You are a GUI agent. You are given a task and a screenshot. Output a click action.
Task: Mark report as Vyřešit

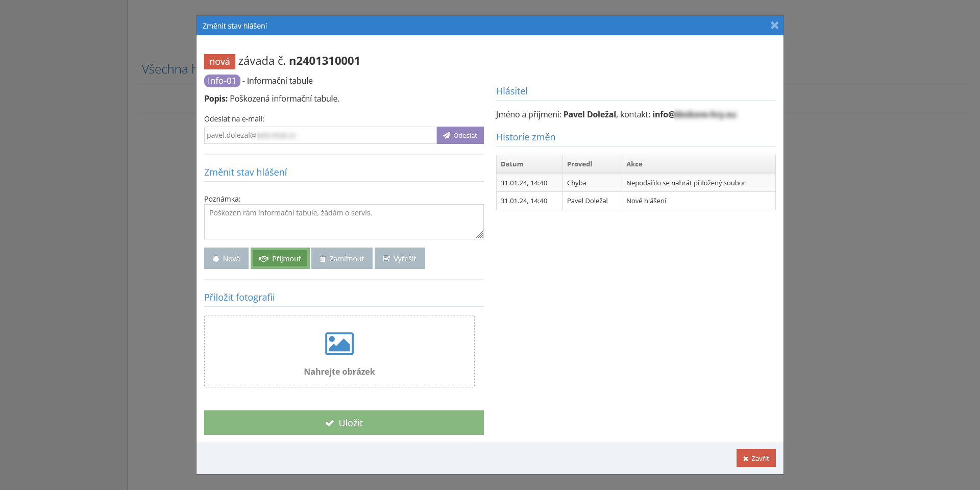(400, 259)
